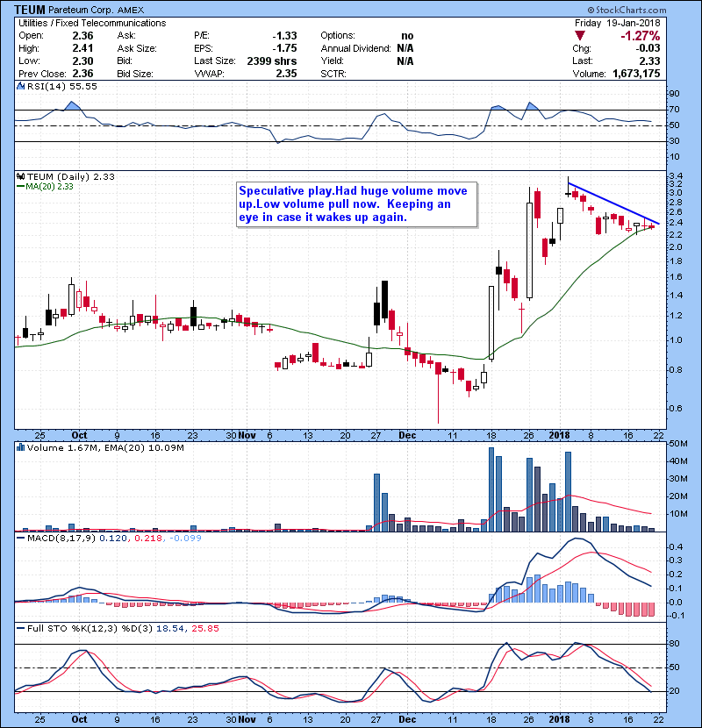Click the Prev Close label
Viewport: 702px width, 728px height.
tap(42, 74)
